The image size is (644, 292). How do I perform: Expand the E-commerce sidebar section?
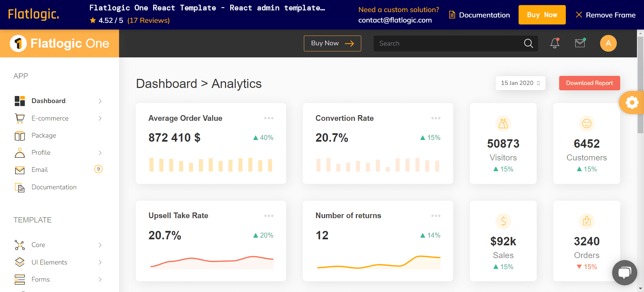coord(100,118)
